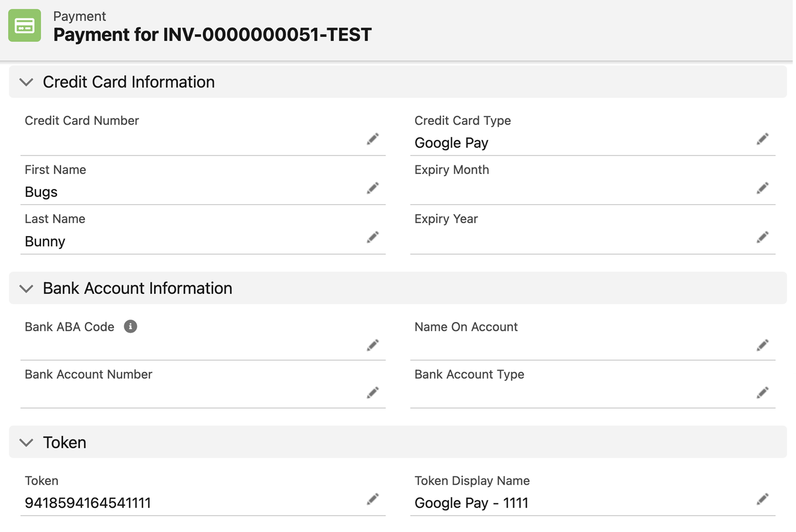
Task: Edit Last Name via pencil icon
Action: pyautogui.click(x=372, y=238)
